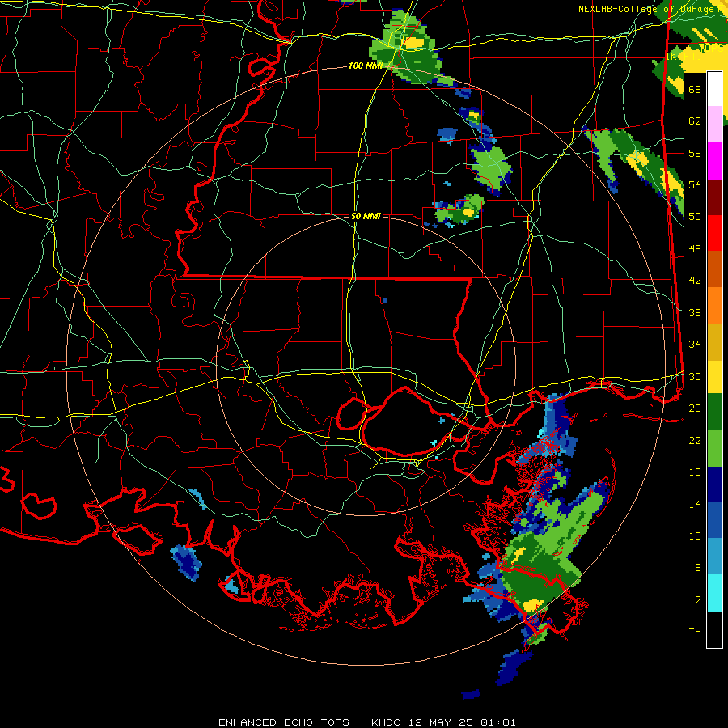Click the 'ENHANCED ECHO TOPS' title text
Viewport: 728px width, 728px height.
click(284, 722)
